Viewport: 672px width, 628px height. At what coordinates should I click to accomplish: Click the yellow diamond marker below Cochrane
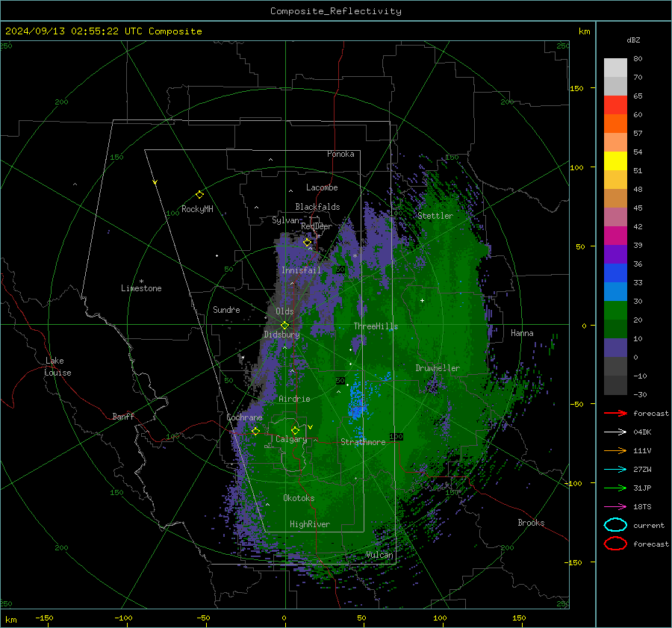pos(255,431)
